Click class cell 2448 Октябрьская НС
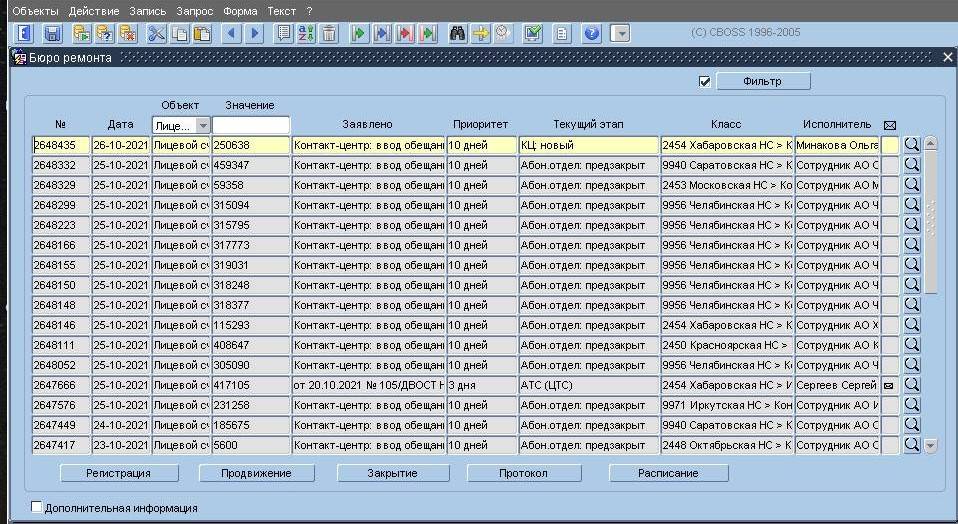Image resolution: width=958 pixels, height=524 pixels. pos(727,445)
